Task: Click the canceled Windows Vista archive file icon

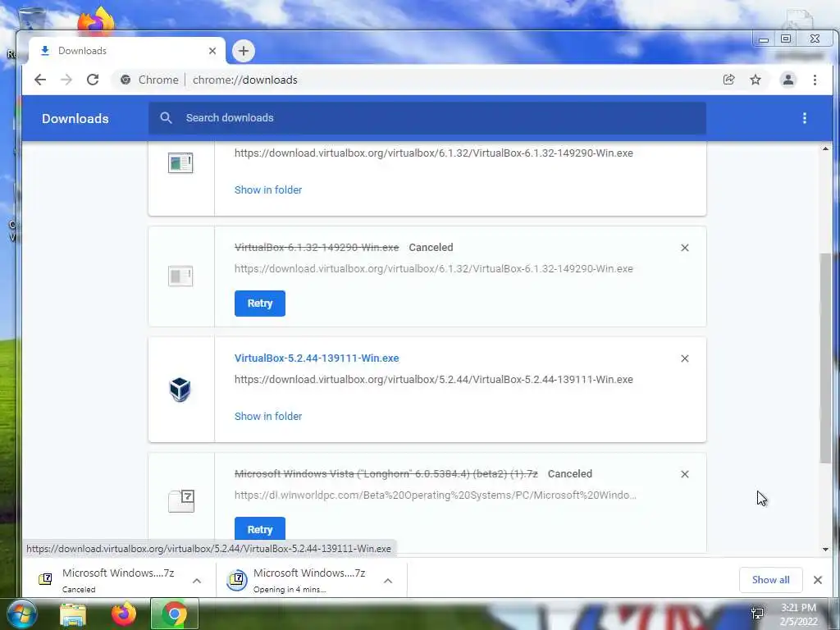Action: (181, 501)
